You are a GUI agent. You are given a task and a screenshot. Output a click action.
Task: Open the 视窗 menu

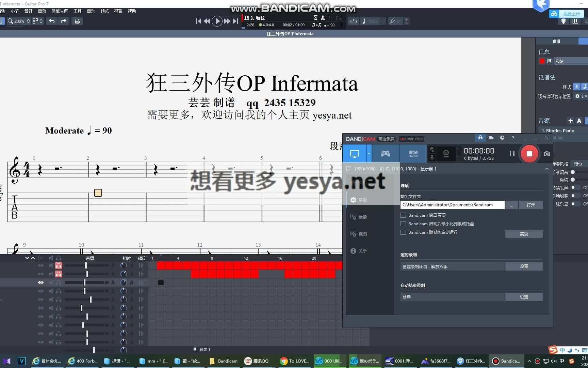click(118, 11)
